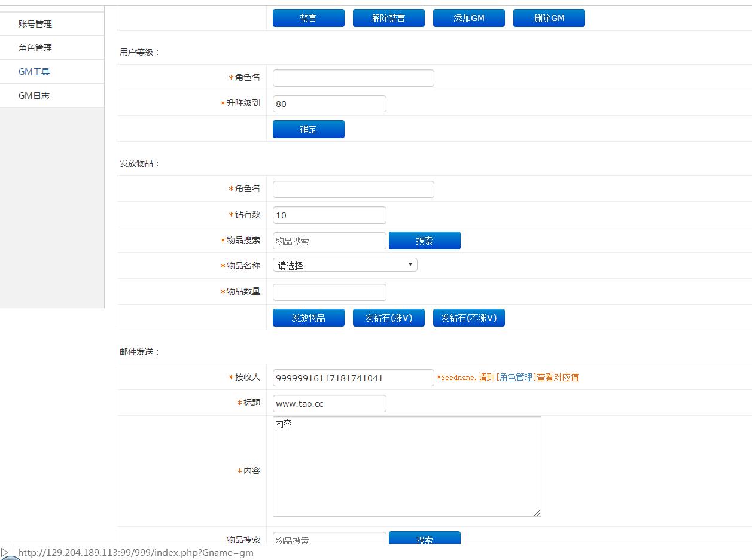The image size is (752, 560).
Task: Click the 删除GM button
Action: point(549,18)
